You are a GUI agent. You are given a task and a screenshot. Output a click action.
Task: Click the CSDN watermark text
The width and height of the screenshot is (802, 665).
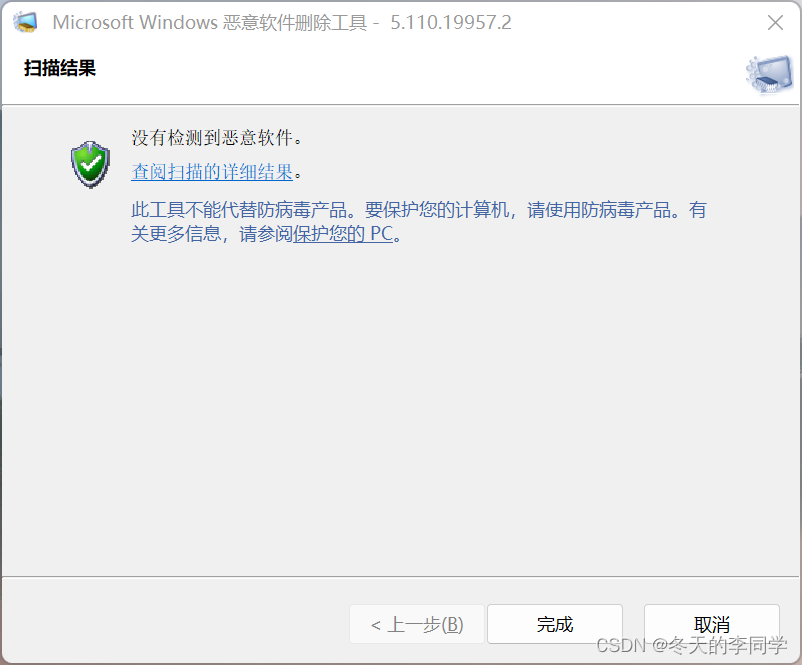[x=692, y=646]
